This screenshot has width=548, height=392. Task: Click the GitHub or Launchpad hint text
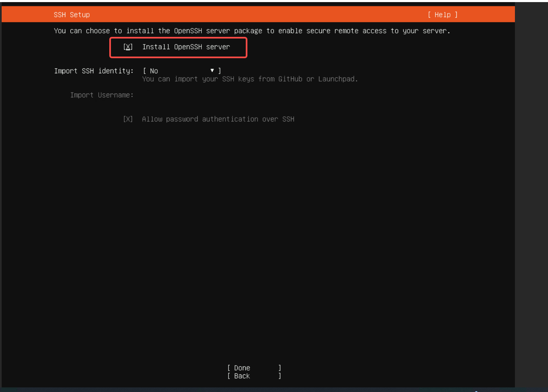tap(250, 79)
